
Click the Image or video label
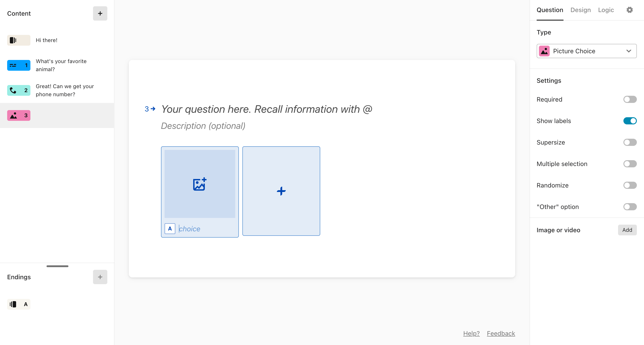[558, 230]
